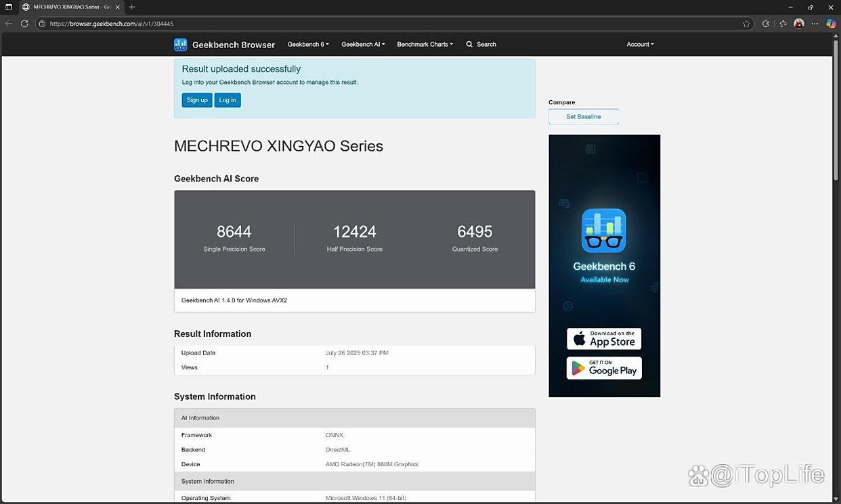The image size is (841, 504).
Task: Restore down the browser window
Action: (811, 7)
